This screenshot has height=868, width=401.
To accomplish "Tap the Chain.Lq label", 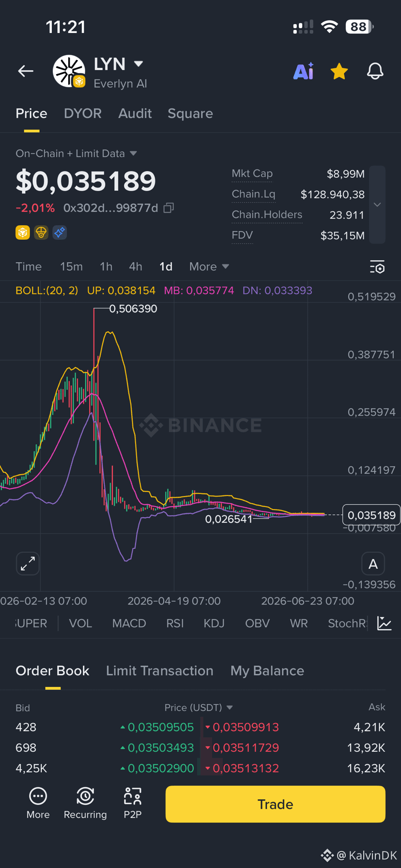I will [253, 194].
